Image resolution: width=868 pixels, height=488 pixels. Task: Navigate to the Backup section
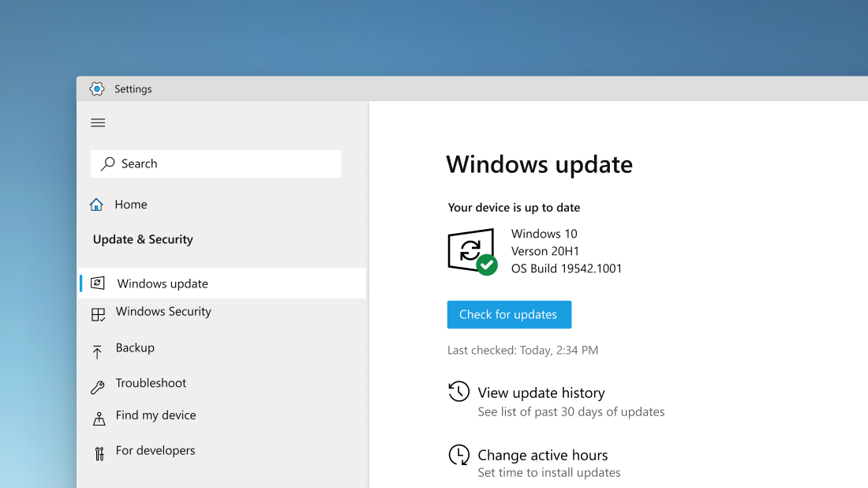coord(136,347)
